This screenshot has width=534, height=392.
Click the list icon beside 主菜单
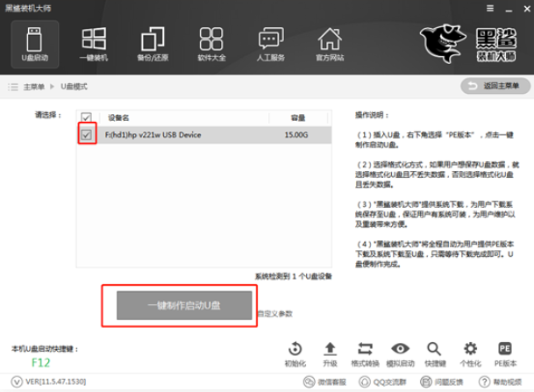pos(13,87)
